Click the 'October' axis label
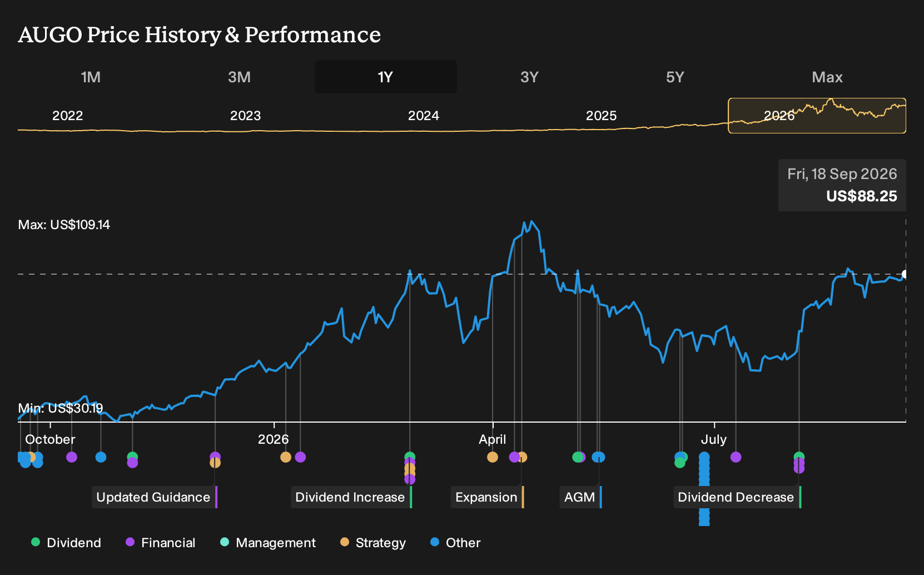This screenshot has width=924, height=575. tap(50, 439)
